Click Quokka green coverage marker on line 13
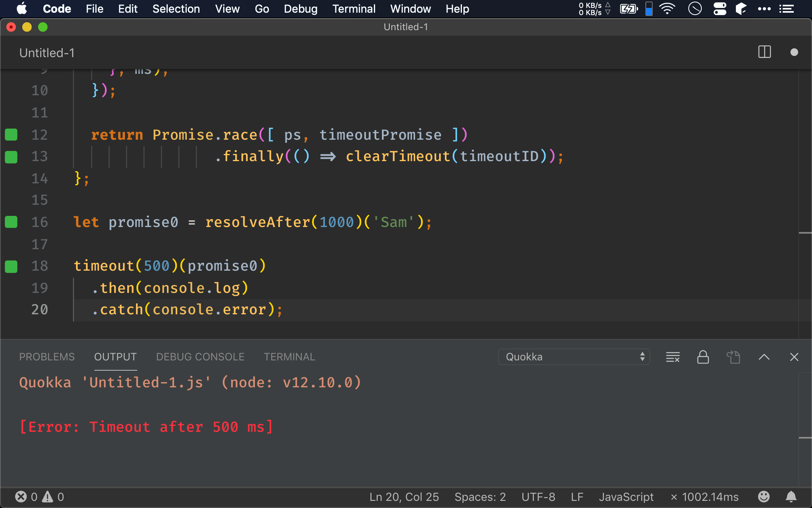This screenshot has width=812, height=508. [11, 157]
